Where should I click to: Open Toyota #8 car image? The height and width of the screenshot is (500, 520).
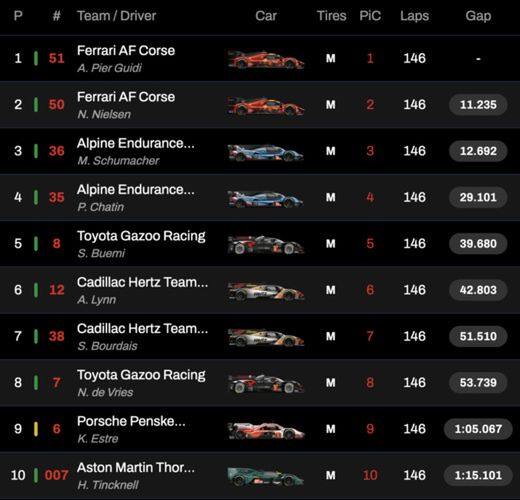coord(266,245)
